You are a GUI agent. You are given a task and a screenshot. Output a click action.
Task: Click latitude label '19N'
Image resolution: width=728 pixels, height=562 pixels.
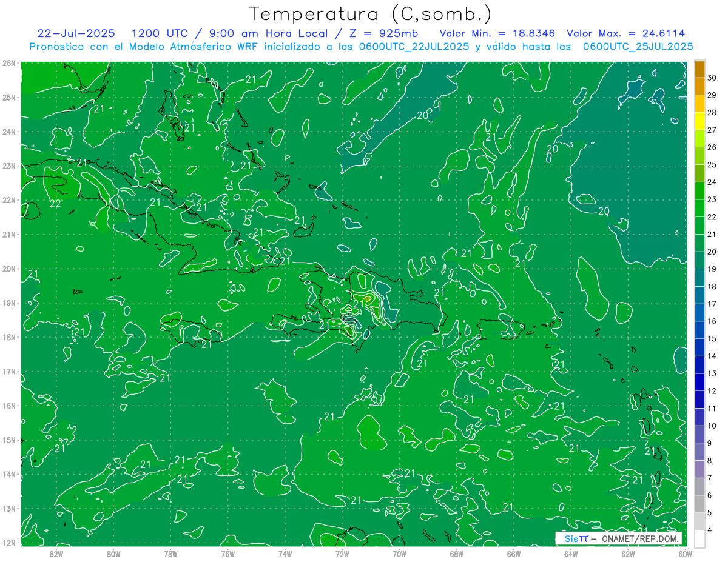click(9, 303)
